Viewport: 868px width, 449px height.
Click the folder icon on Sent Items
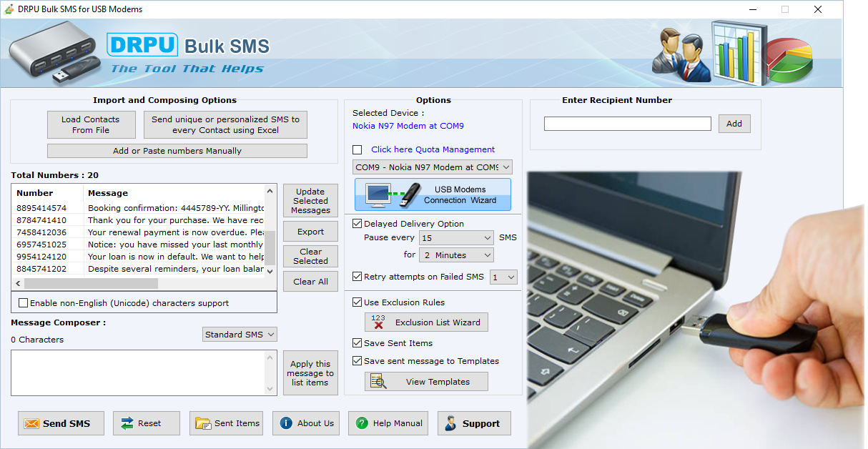(203, 423)
